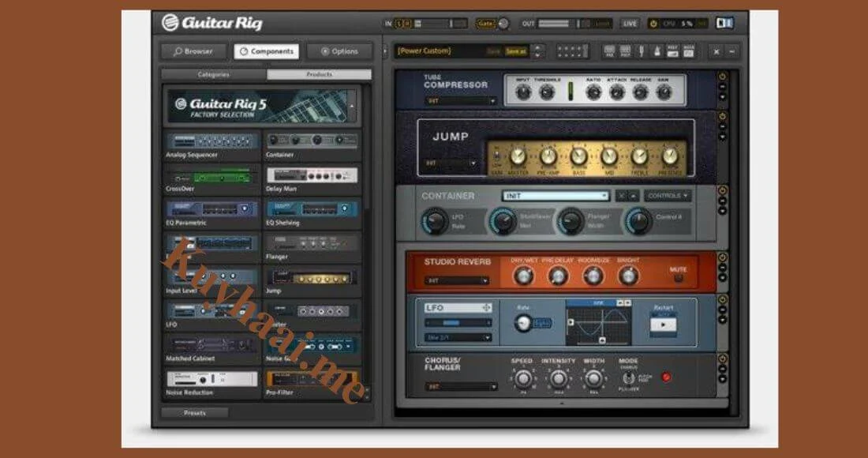This screenshot has height=458, width=868.
Task: Click the LFO Restart play button
Action: 663,325
